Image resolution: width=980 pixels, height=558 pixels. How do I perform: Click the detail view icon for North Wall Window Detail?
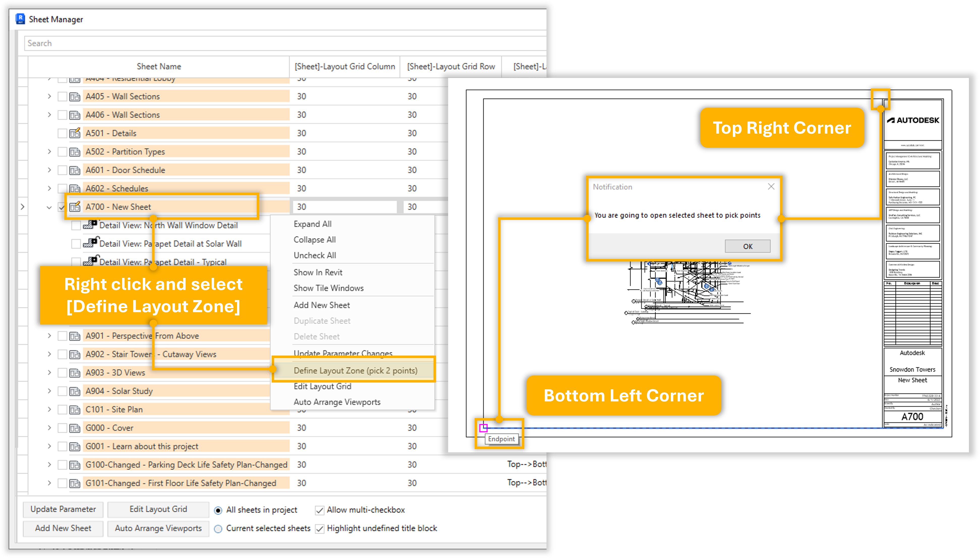pyautogui.click(x=90, y=225)
